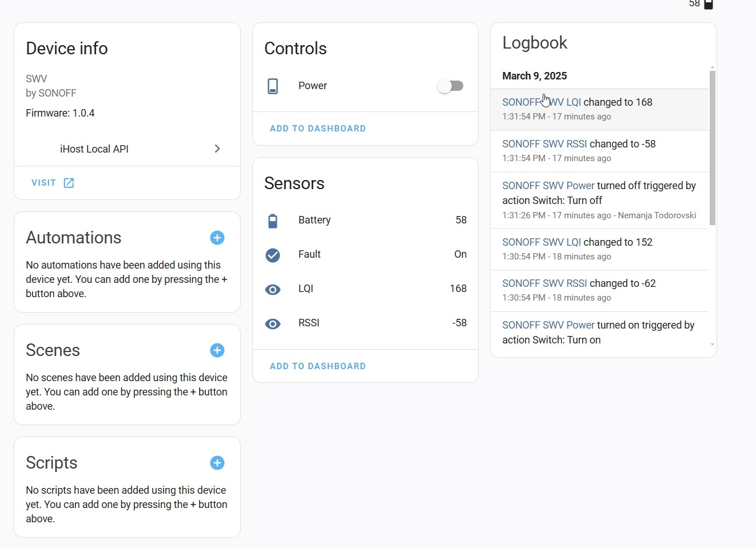Add a new automation with the plus icon

tap(217, 238)
